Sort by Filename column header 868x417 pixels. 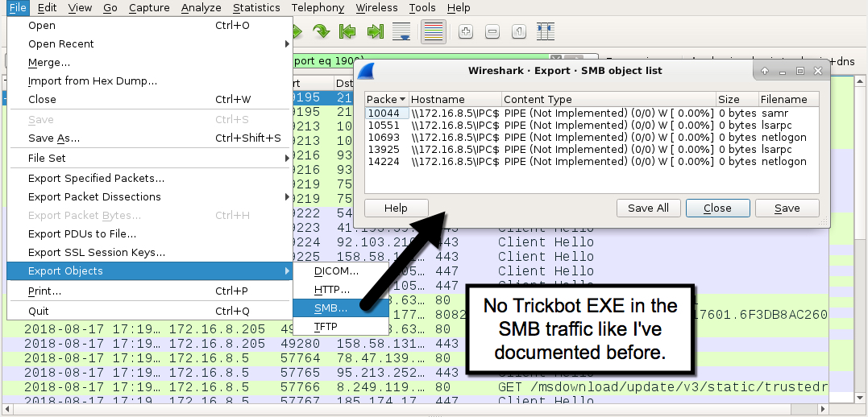789,100
